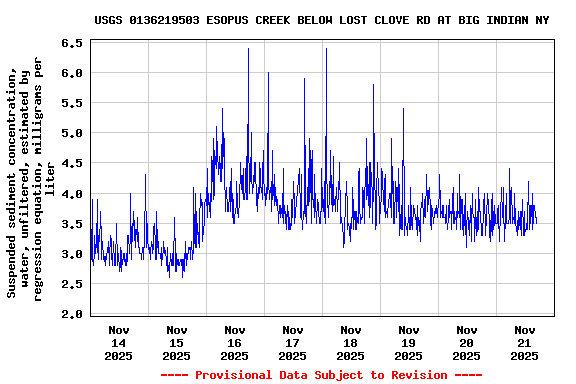
Task: Click the chart title USGS 0136219503 ESOPUS CREEK
Action: [322, 20]
